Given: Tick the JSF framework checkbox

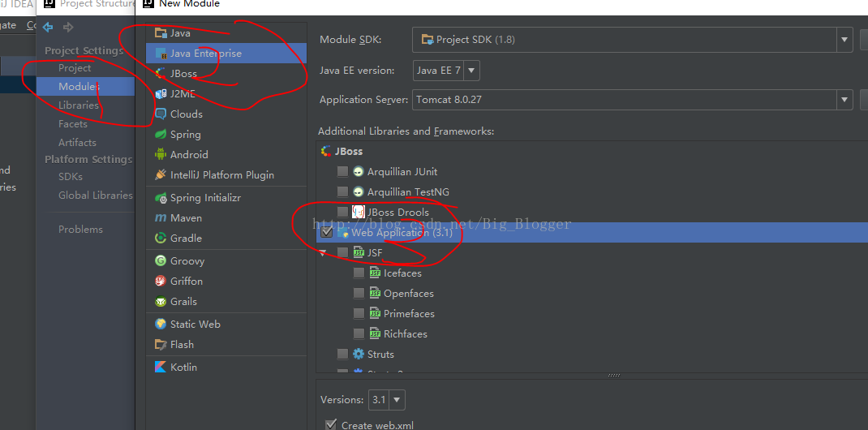Looking at the screenshot, I should (342, 252).
